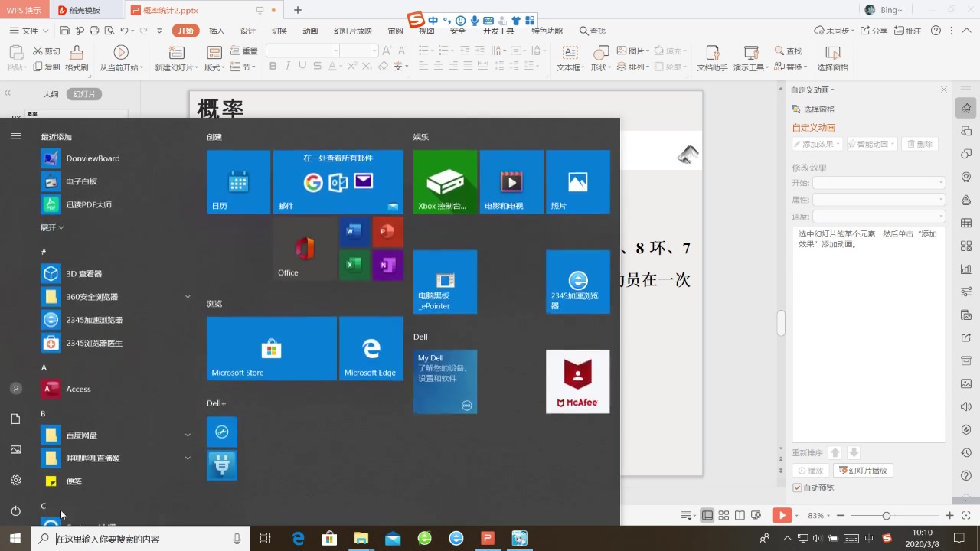
Task: Click WPS save icon in quick toolbar
Action: click(x=65, y=31)
